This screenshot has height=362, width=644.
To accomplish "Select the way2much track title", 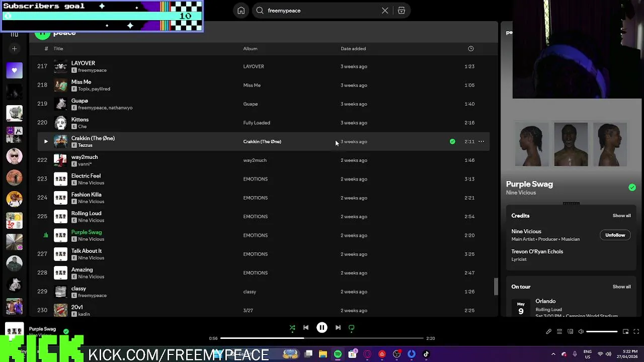I will click(85, 157).
